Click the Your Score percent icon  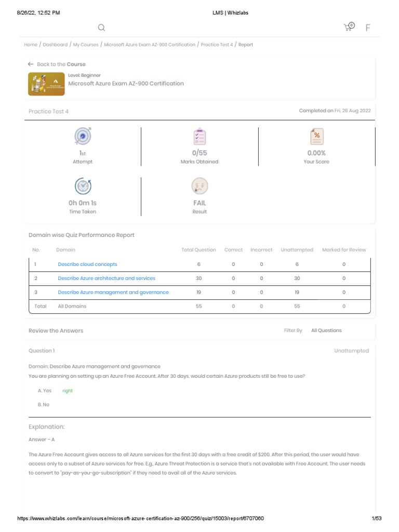(316, 136)
